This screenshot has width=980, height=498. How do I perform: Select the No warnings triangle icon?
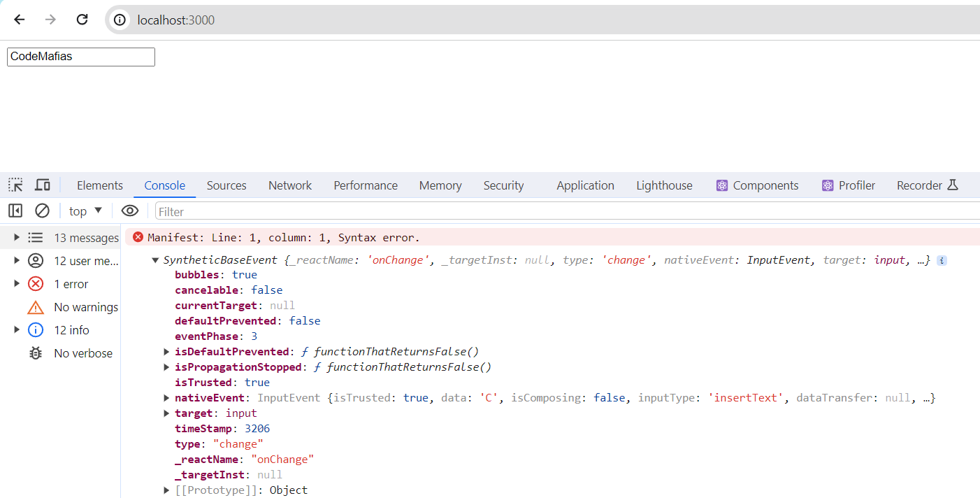pos(36,307)
